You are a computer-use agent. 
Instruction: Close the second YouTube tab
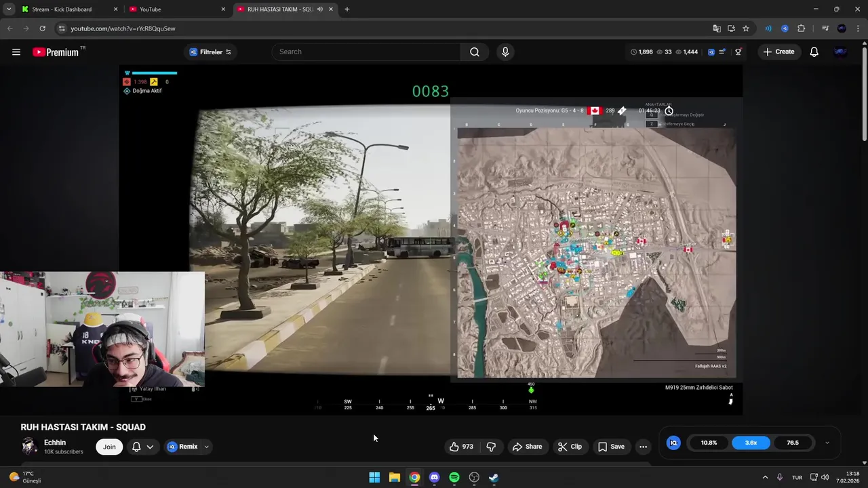tap(223, 9)
